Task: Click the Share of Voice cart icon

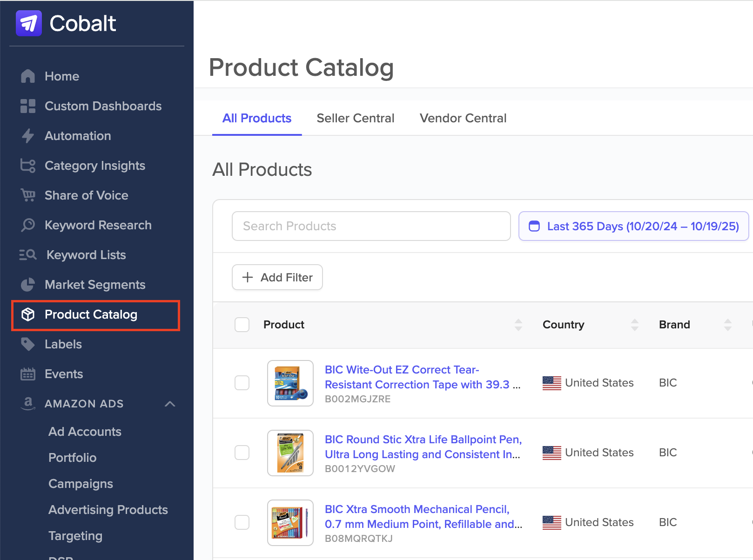Action: tap(28, 195)
